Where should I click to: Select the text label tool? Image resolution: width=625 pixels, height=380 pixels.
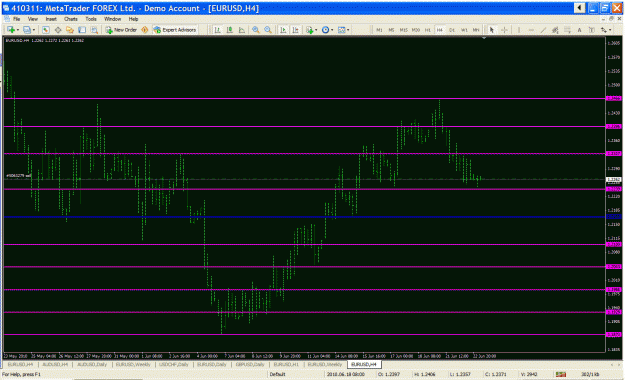(592, 30)
